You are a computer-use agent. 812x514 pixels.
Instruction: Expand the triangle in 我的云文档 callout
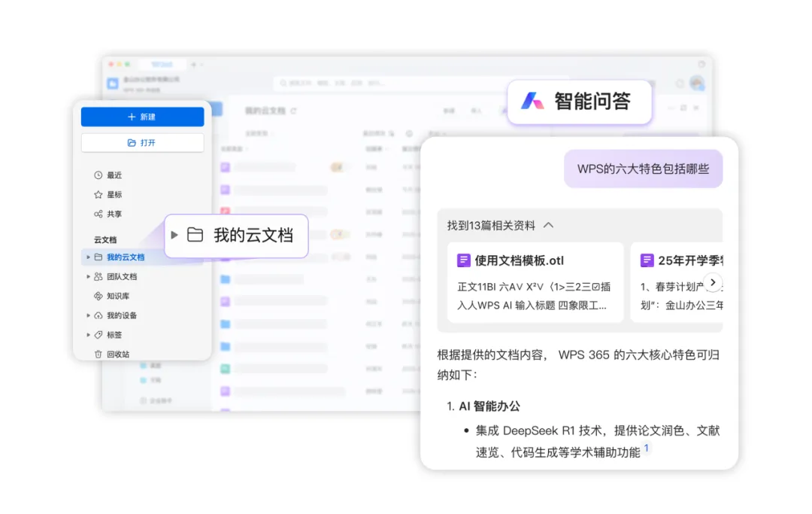click(174, 236)
